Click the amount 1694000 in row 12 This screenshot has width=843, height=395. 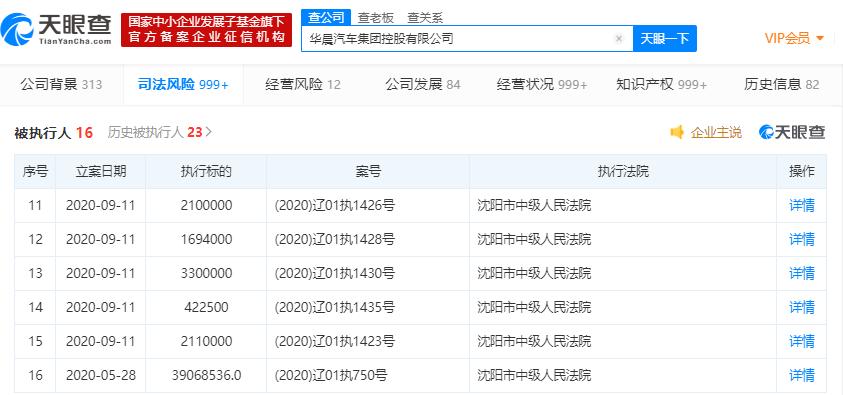click(x=206, y=239)
